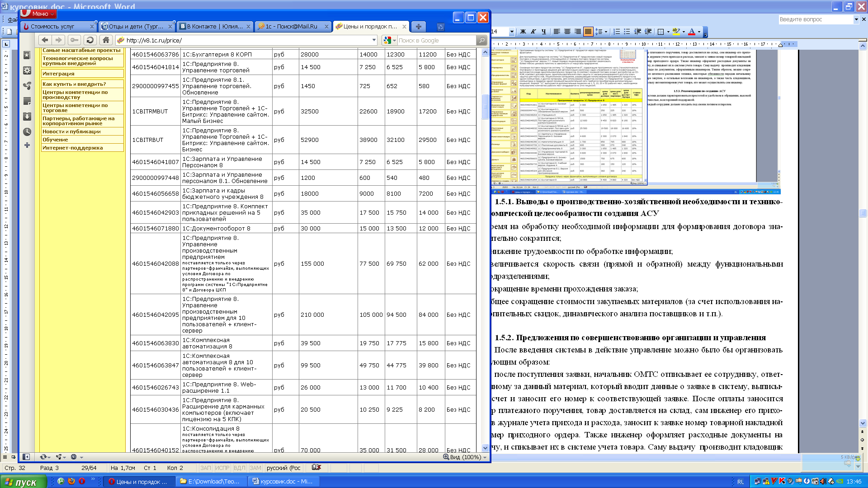The image size is (868, 488).
Task: Open highlight color dropdown arrow
Action: coord(683,32)
